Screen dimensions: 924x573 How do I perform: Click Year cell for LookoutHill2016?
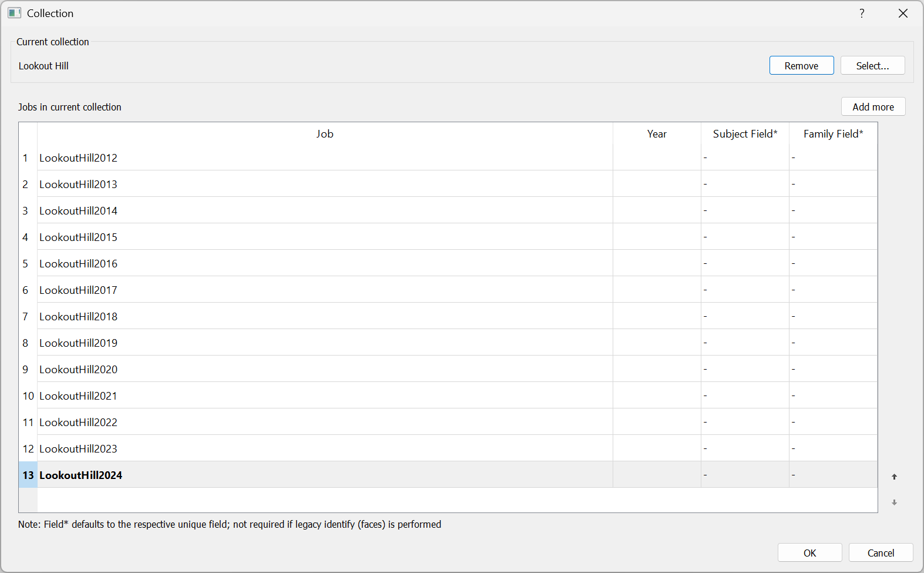pos(657,263)
